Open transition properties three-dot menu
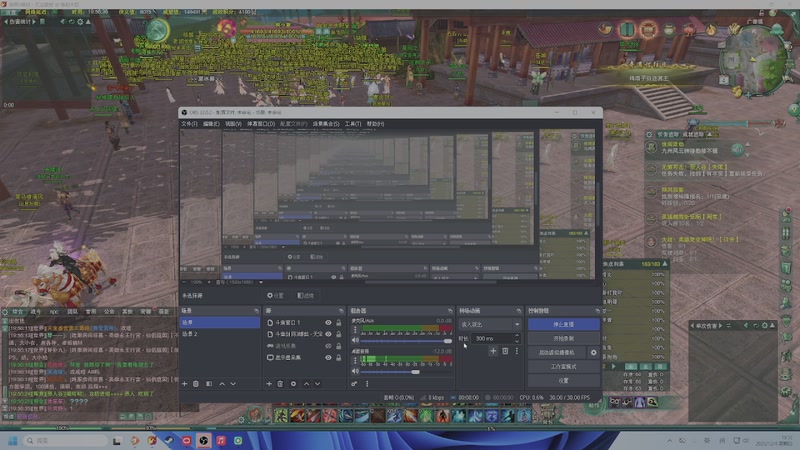800x450 pixels. point(517,351)
